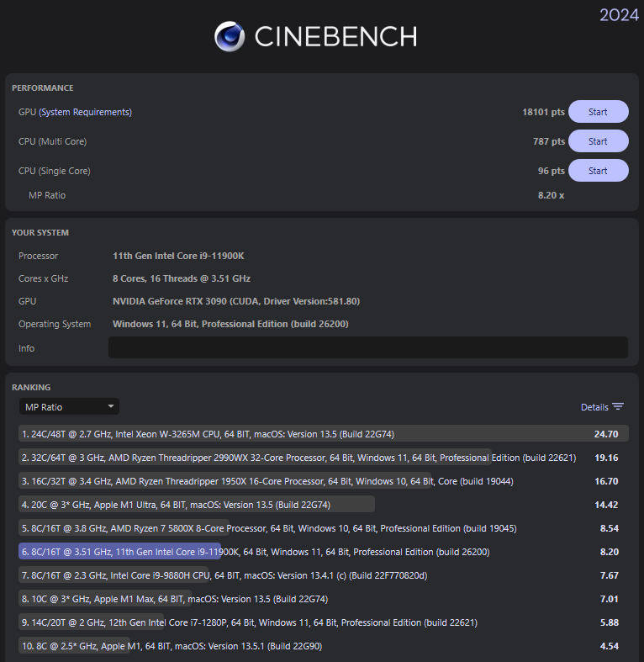Click the Windows 11 operating system value
The width and height of the screenshot is (644, 662).
click(x=230, y=324)
